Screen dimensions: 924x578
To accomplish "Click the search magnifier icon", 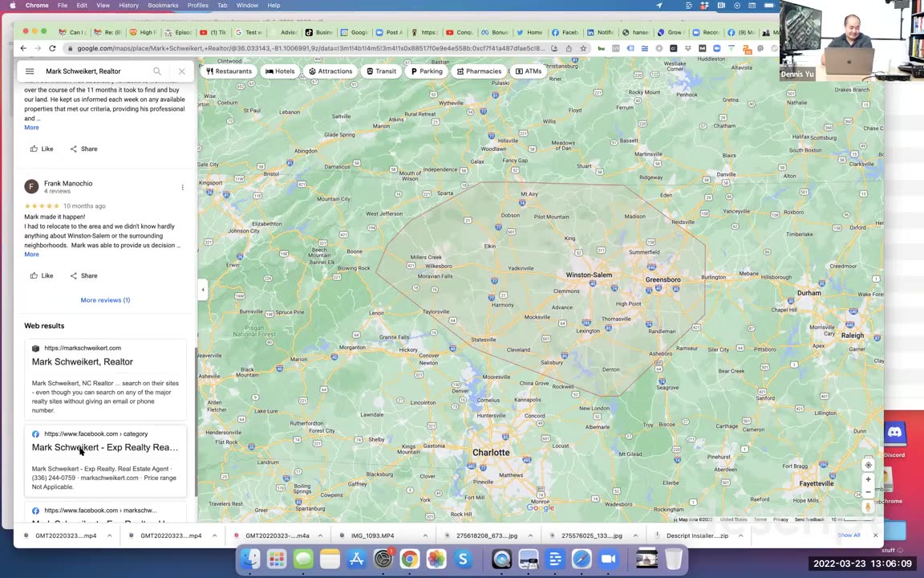I will (x=157, y=71).
